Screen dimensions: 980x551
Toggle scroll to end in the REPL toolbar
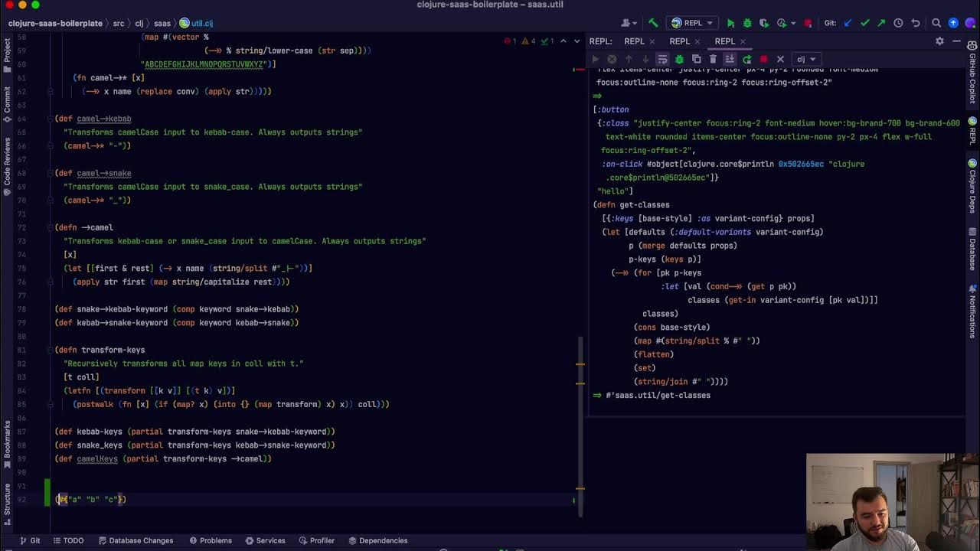(730, 59)
